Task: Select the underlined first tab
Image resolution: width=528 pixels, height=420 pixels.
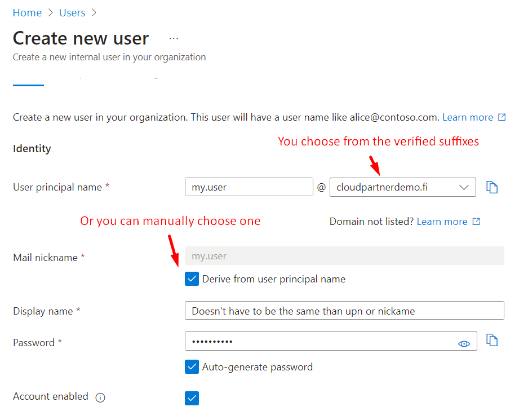Action: (28, 79)
